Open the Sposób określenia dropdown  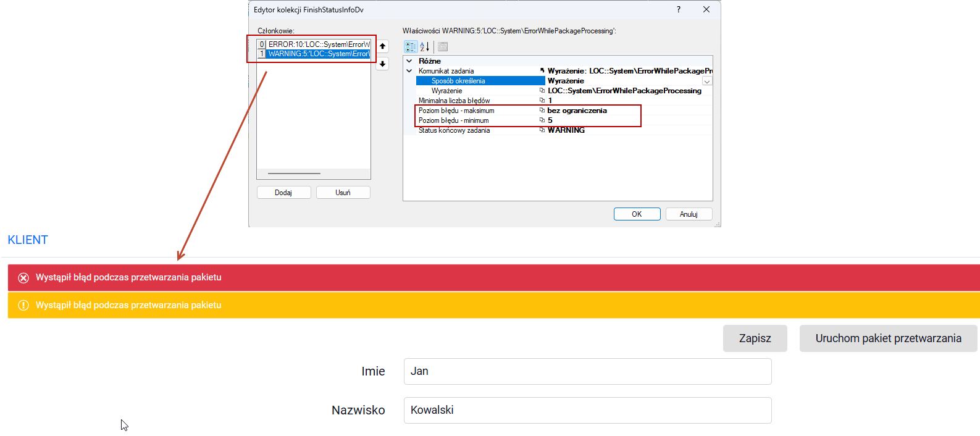707,81
